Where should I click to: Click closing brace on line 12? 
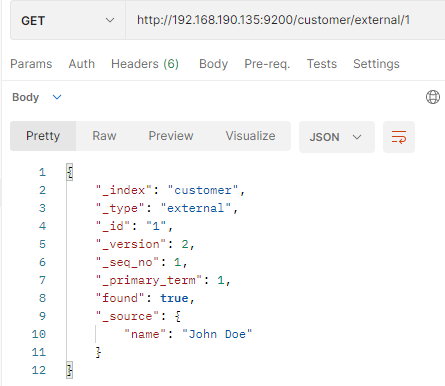point(69,370)
